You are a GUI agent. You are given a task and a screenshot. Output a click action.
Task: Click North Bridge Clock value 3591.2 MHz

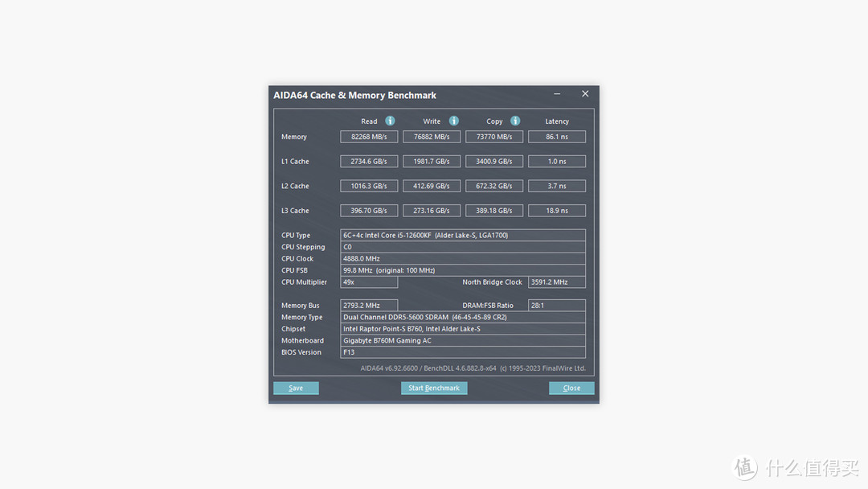557,281
